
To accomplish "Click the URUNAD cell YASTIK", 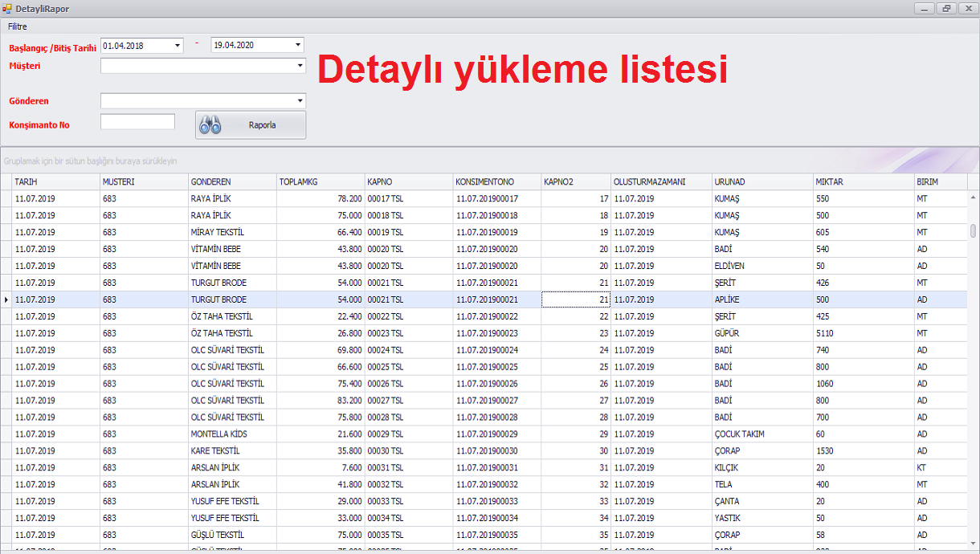I will 763,519.
